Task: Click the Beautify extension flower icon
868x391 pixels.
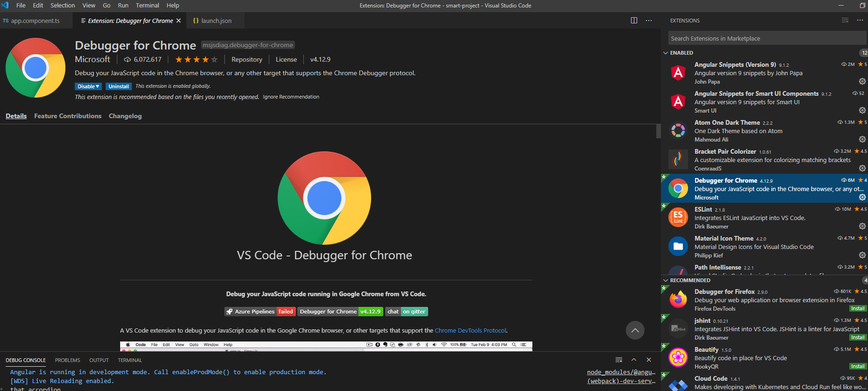Action: [x=678, y=357]
